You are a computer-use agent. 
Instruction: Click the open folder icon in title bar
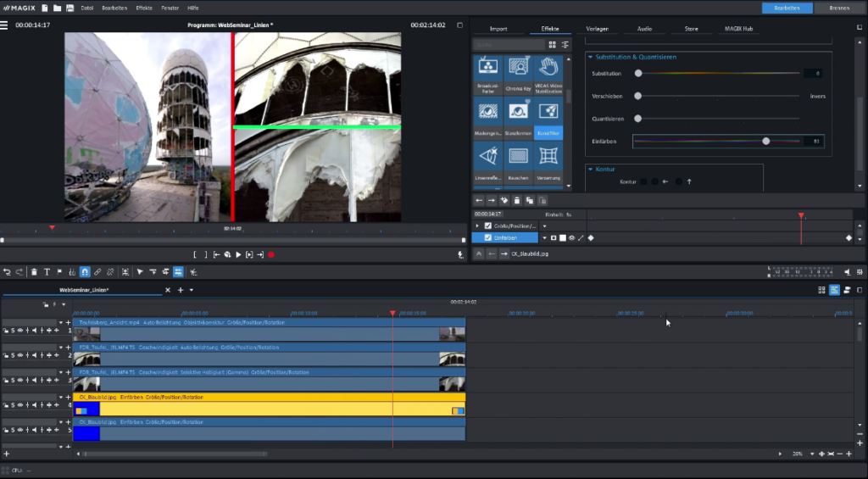tap(57, 8)
